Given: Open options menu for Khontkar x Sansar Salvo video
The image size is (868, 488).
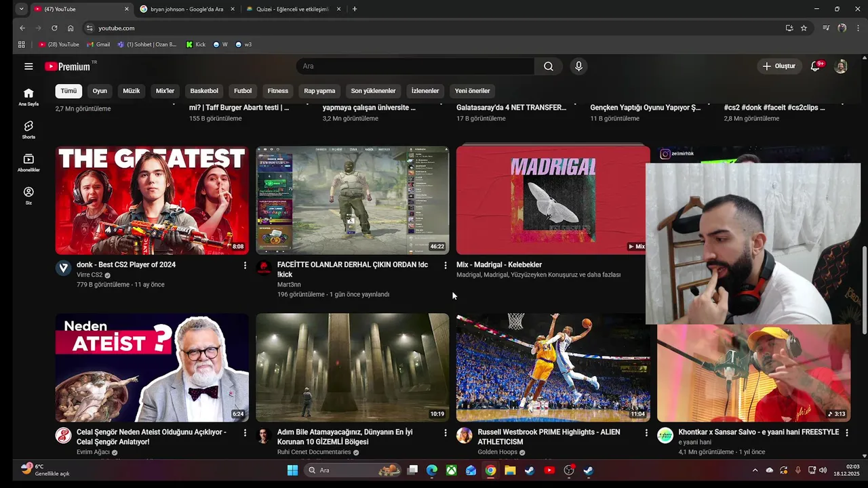Looking at the screenshot, I should pos(847,432).
